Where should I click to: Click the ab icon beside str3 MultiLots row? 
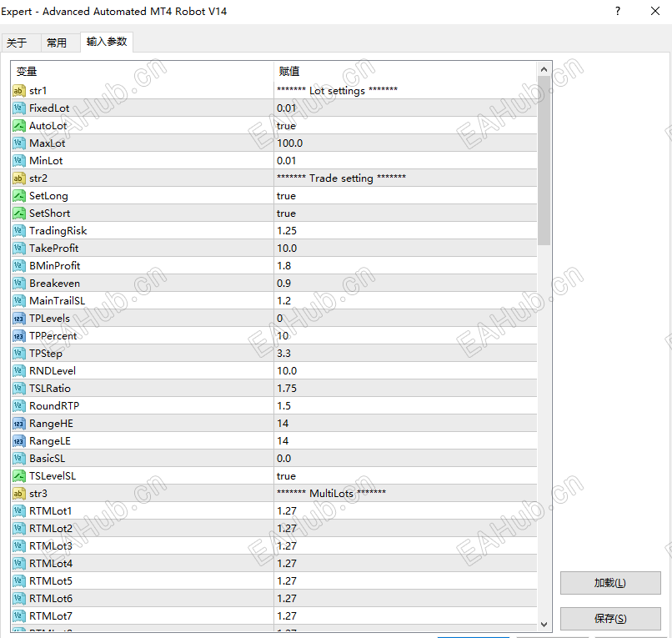[x=18, y=493]
